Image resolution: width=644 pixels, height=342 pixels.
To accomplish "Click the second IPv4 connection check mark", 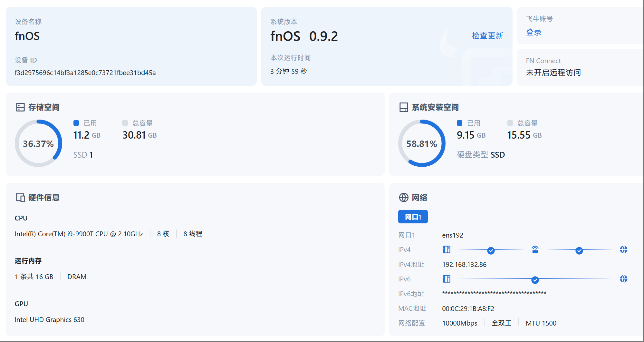I will tap(579, 250).
